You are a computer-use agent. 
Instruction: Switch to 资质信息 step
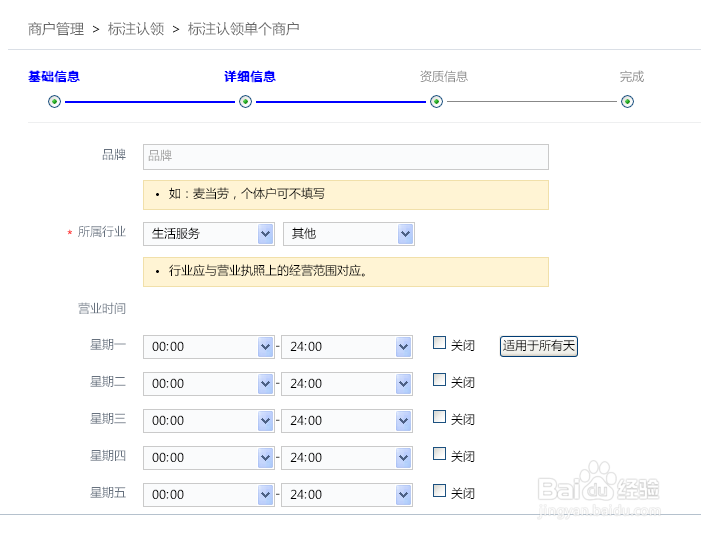pyautogui.click(x=443, y=77)
